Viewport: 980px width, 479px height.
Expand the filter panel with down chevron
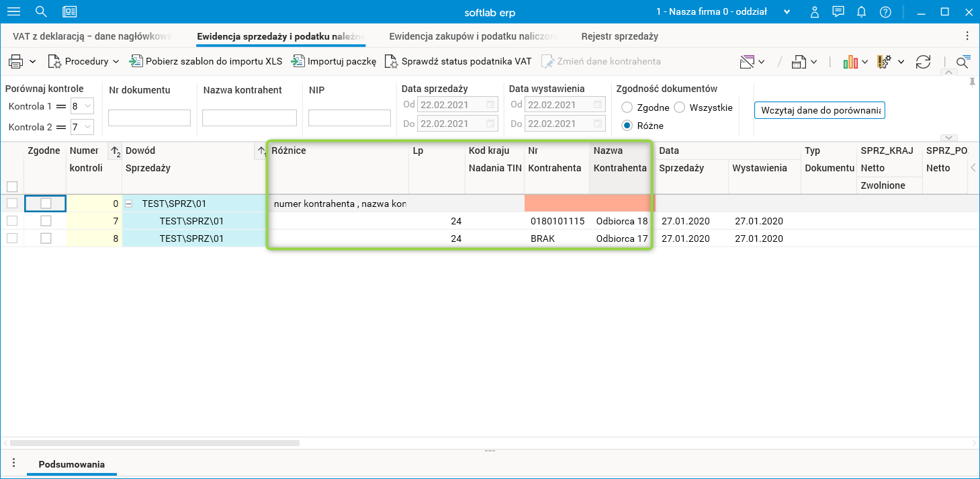pyautogui.click(x=949, y=137)
